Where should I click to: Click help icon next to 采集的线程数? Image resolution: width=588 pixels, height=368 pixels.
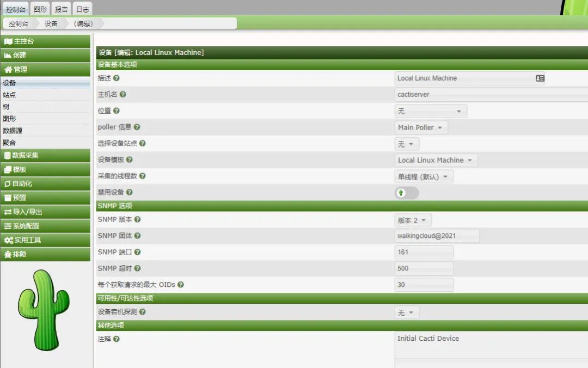tap(142, 176)
